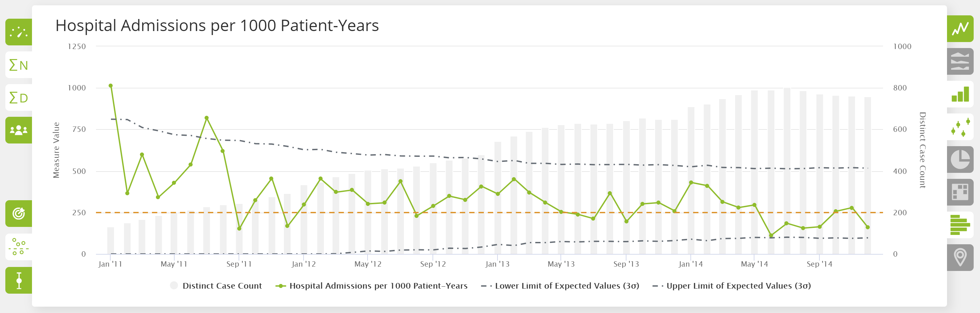Click the Lower Limit of Expected Values legend
Image resolution: width=980 pixels, height=313 pixels.
pos(561,285)
